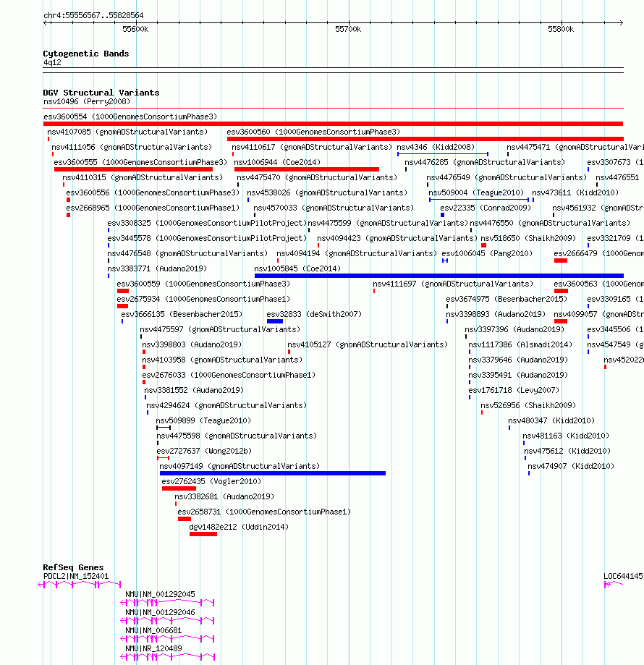Open esv1761718 (Levy2007) label
644x665 pixels.
[x=514, y=390]
